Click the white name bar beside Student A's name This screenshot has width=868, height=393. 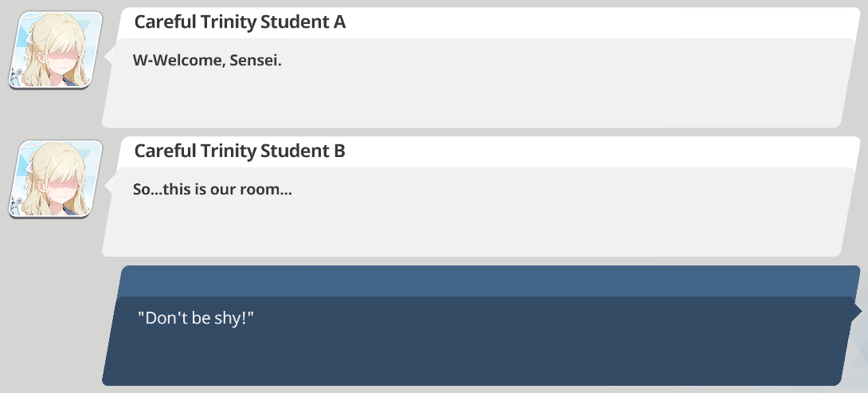click(x=597, y=22)
